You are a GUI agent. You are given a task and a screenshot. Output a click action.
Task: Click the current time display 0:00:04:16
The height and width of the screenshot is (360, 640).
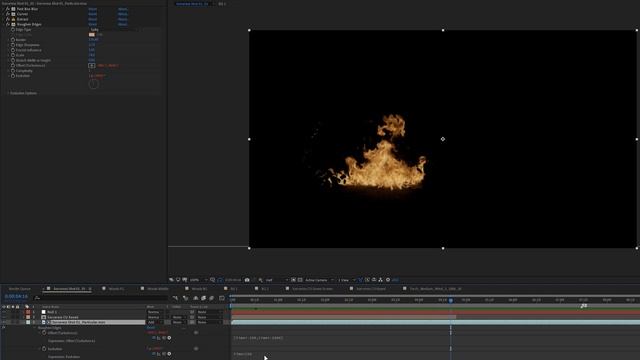pos(16,297)
